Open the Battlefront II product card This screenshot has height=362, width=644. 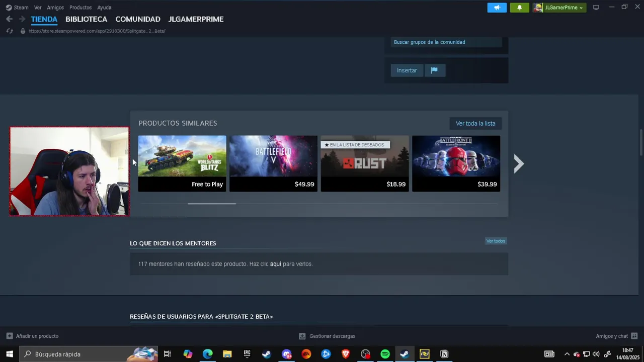[x=456, y=163]
